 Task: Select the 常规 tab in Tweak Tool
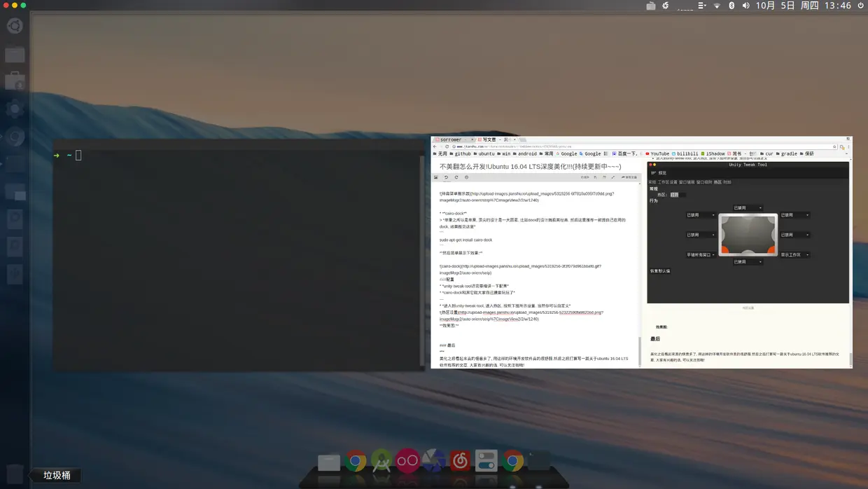[652, 182]
